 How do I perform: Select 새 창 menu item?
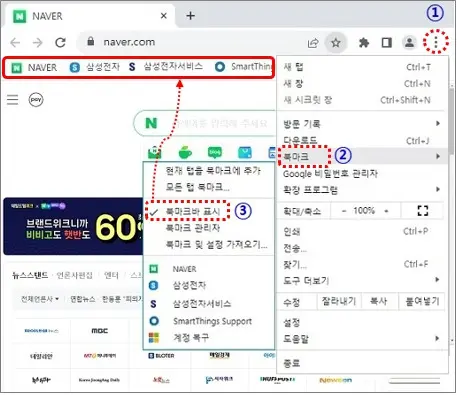(362, 83)
